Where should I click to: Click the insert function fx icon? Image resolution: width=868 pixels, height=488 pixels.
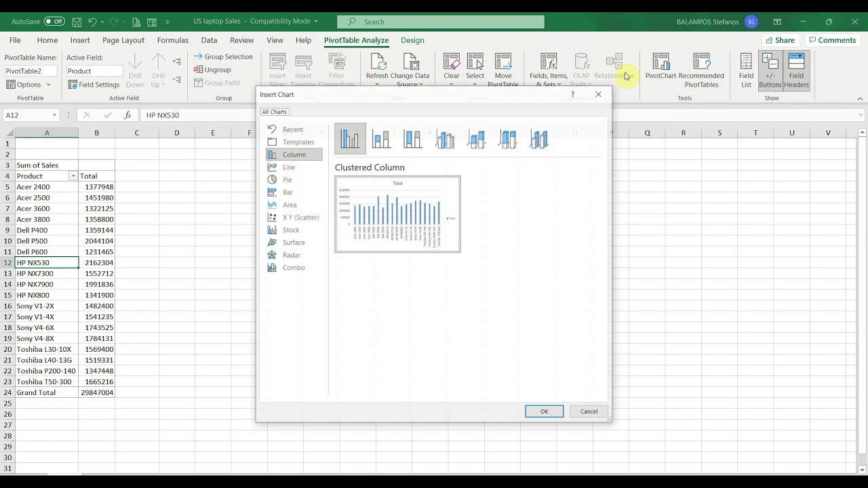(x=127, y=115)
